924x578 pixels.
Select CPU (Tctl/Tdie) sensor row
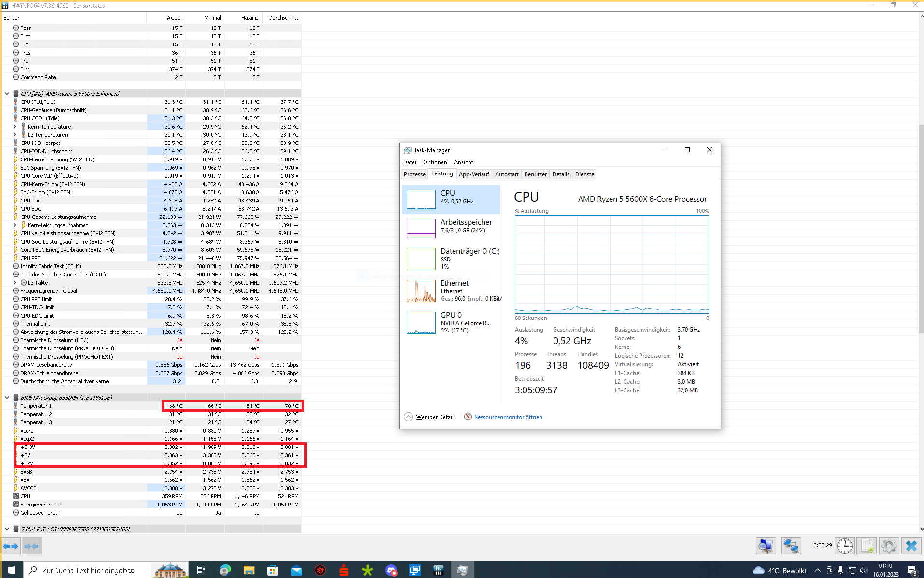click(x=151, y=102)
